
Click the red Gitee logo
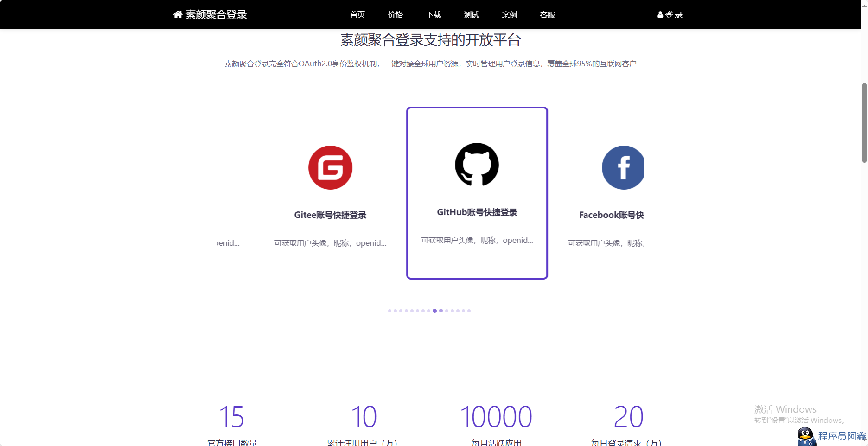[331, 167]
